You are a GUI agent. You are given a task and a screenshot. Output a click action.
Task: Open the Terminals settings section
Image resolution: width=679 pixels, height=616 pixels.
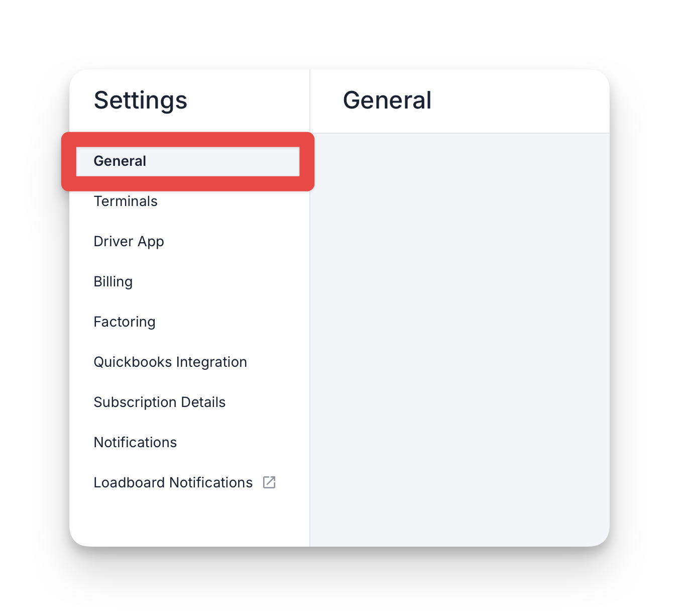126,201
